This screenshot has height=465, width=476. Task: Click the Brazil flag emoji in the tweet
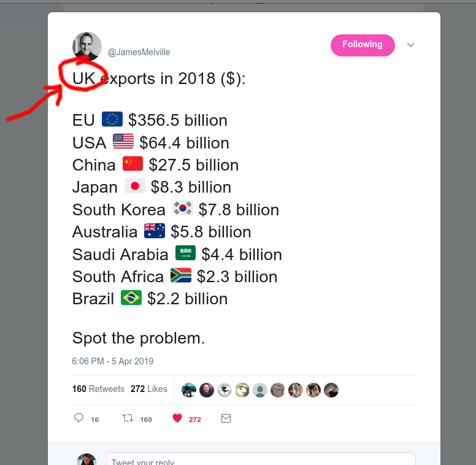[131, 298]
